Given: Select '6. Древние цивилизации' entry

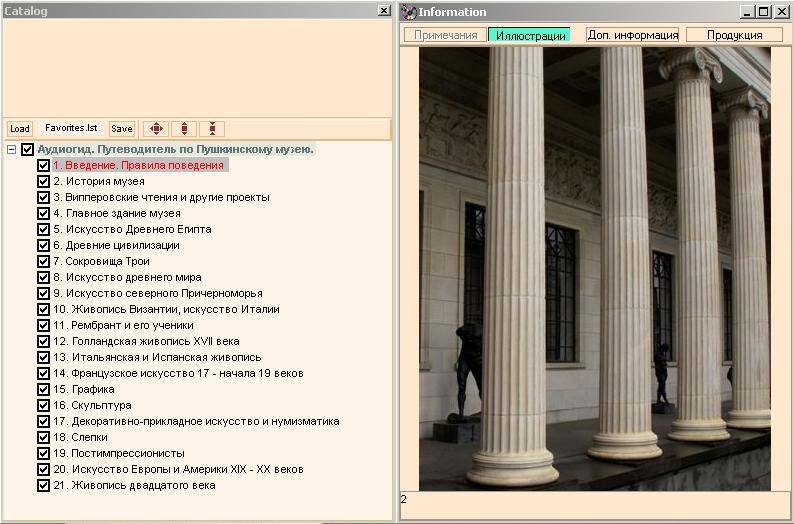Looking at the screenshot, I should pyautogui.click(x=116, y=246).
